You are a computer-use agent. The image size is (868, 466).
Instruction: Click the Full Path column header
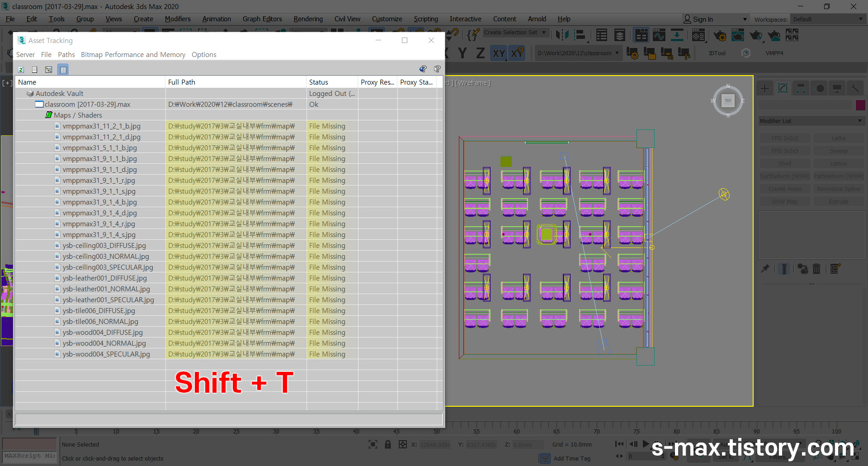236,82
